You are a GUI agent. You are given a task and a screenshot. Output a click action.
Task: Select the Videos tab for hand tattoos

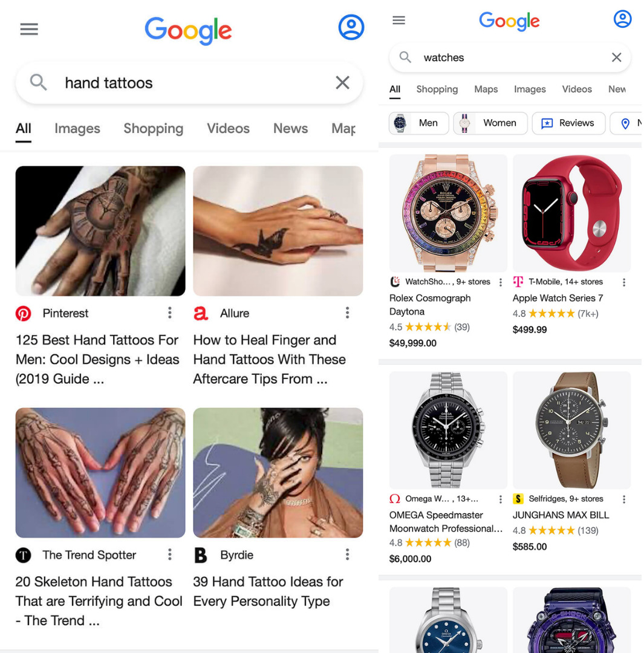[229, 128]
